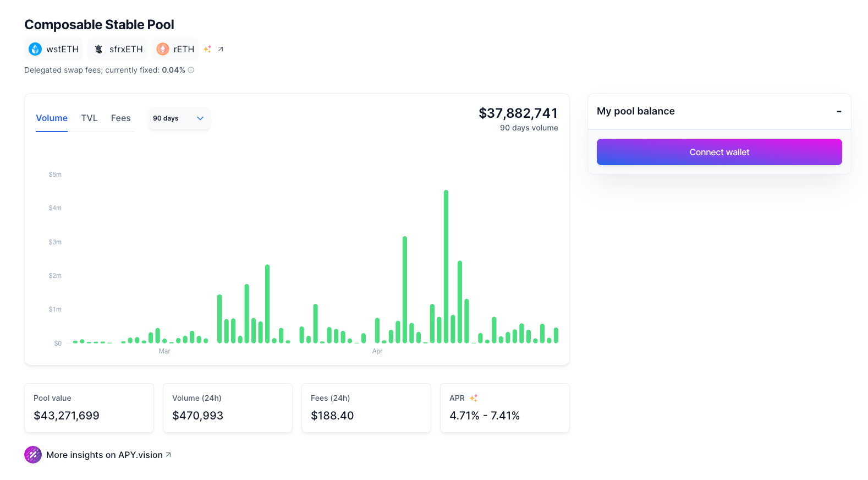Collapse the My pool balance panel
Viewport: 868px width, 480px height.
coord(838,111)
